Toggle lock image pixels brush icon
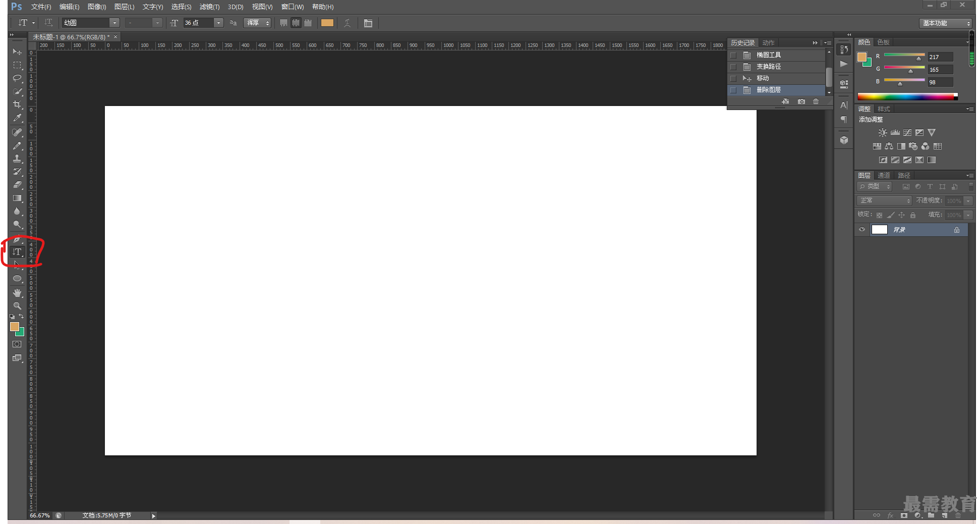 click(891, 215)
